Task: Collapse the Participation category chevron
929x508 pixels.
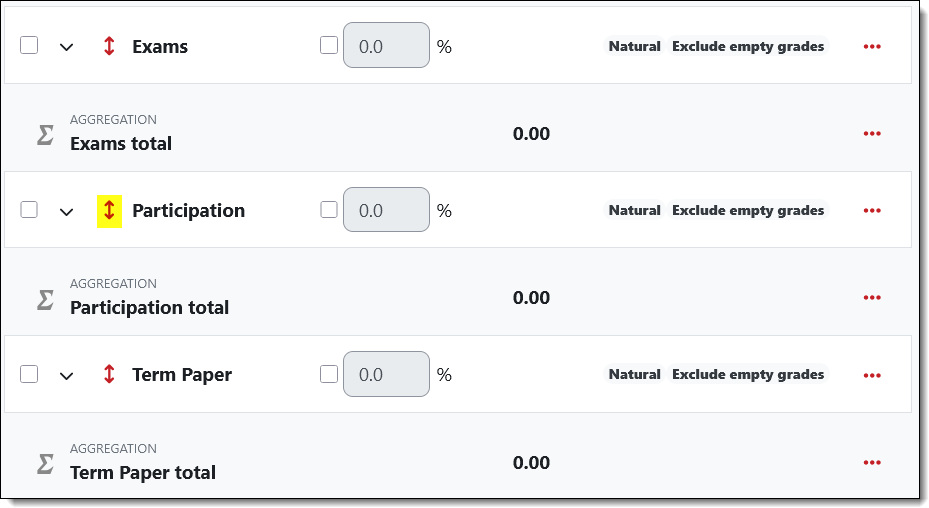Action: tap(67, 212)
